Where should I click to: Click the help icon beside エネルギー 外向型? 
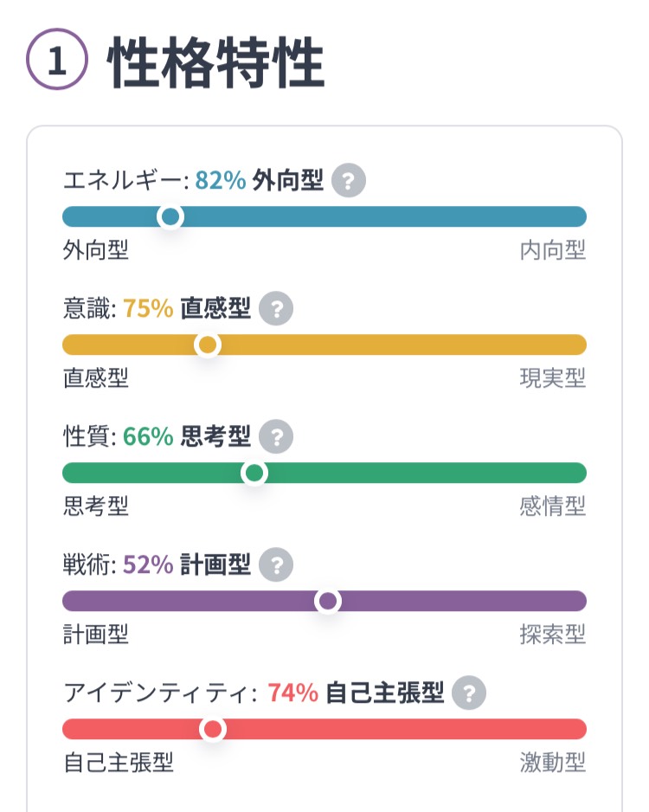click(x=348, y=181)
